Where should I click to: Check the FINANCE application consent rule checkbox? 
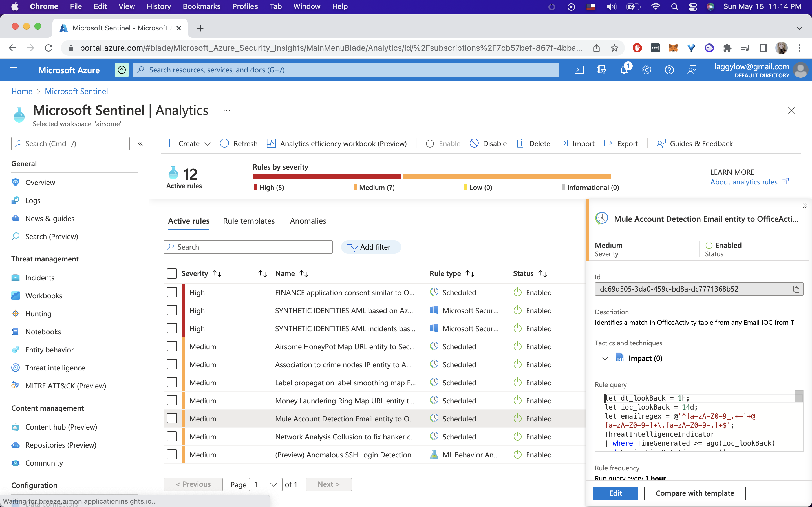point(172,292)
